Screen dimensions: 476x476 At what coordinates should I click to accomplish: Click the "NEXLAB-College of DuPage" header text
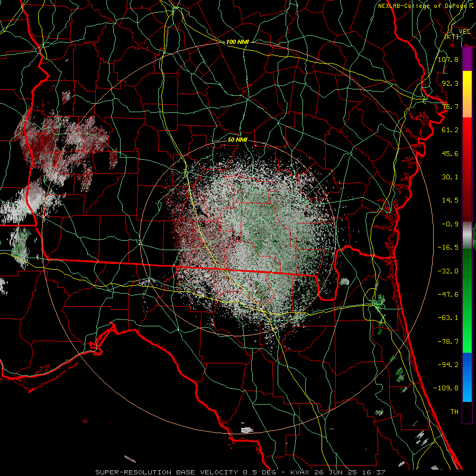pos(422,6)
